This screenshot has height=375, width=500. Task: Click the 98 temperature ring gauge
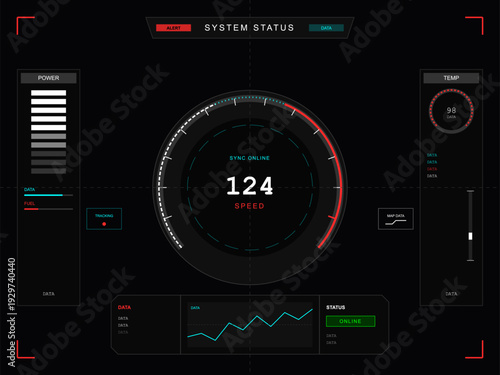(451, 111)
